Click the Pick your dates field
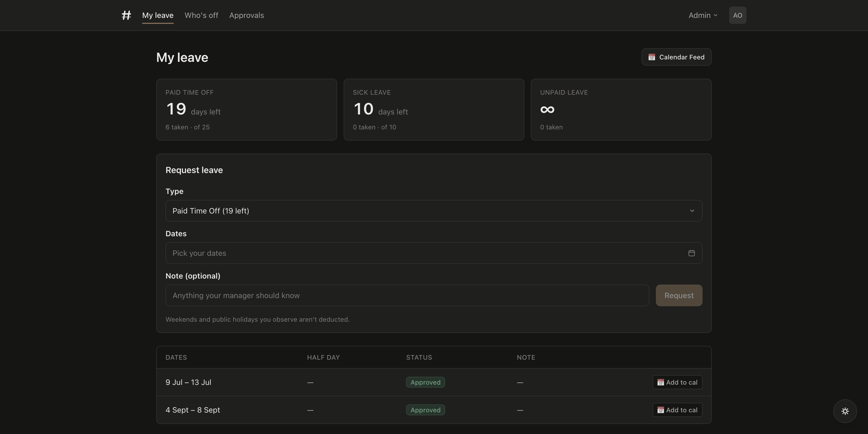868x434 pixels. pyautogui.click(x=434, y=253)
